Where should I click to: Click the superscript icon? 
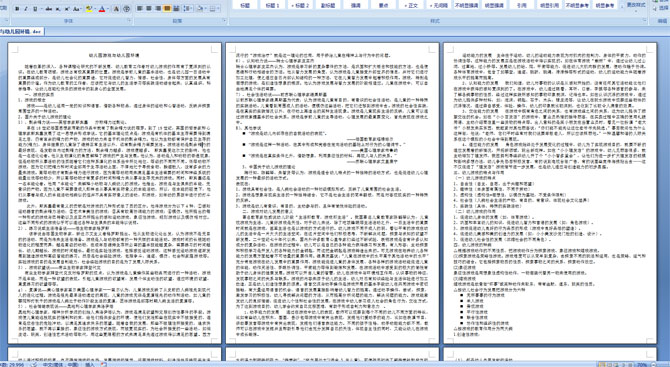pyautogui.click(x=67, y=9)
